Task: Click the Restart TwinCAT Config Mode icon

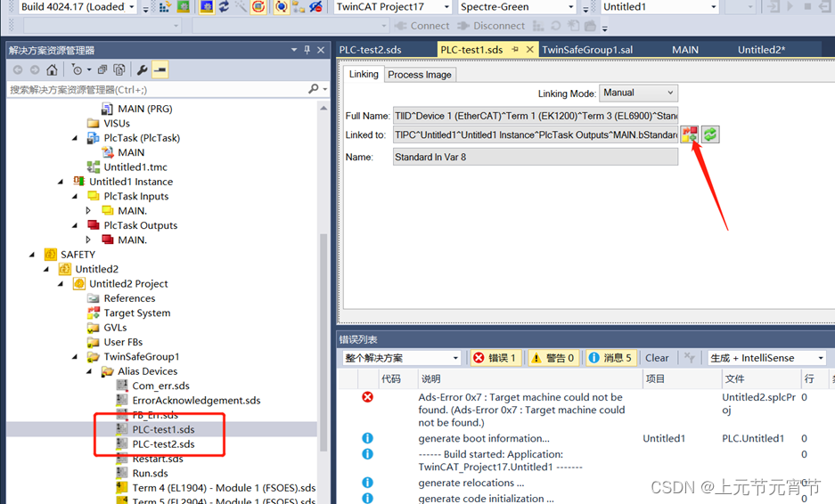Action: 207,7
